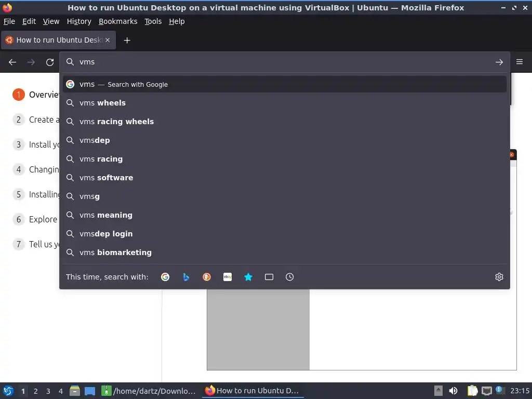This screenshot has height=399, width=532.
Task: Pick the 'vmsdep' search suggestion
Action: pos(285,140)
